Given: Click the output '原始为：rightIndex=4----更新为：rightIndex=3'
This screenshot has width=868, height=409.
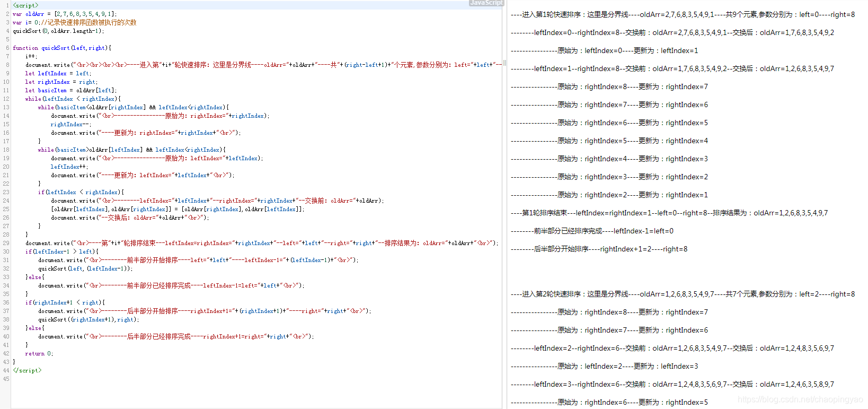Looking at the screenshot, I should (609, 159).
